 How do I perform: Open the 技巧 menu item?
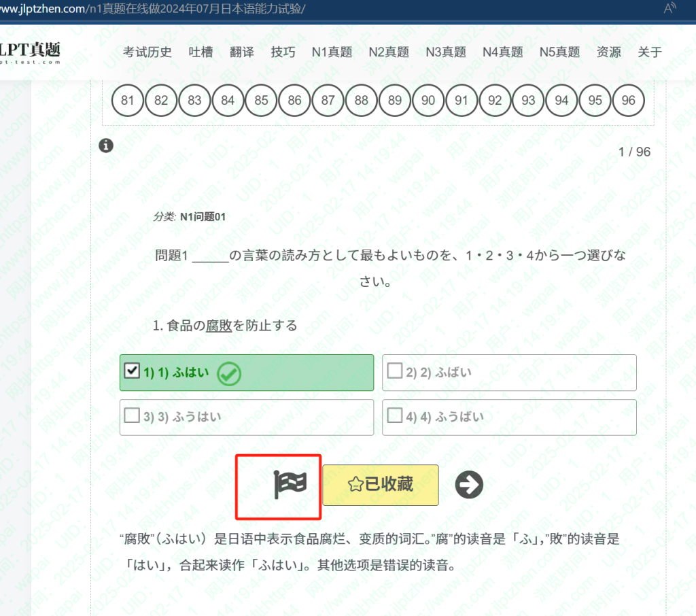click(283, 52)
